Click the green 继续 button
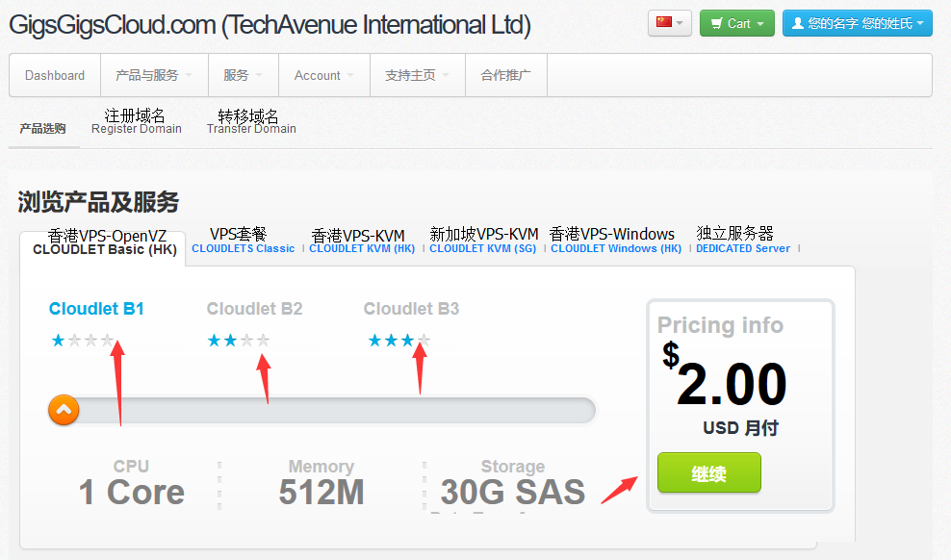This screenshot has width=951, height=560. pyautogui.click(x=709, y=472)
